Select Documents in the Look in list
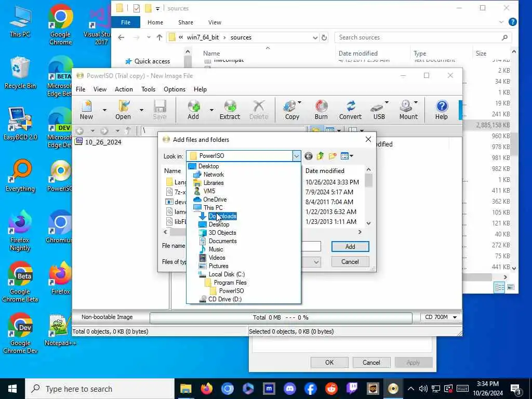This screenshot has height=399, width=532. click(222, 241)
